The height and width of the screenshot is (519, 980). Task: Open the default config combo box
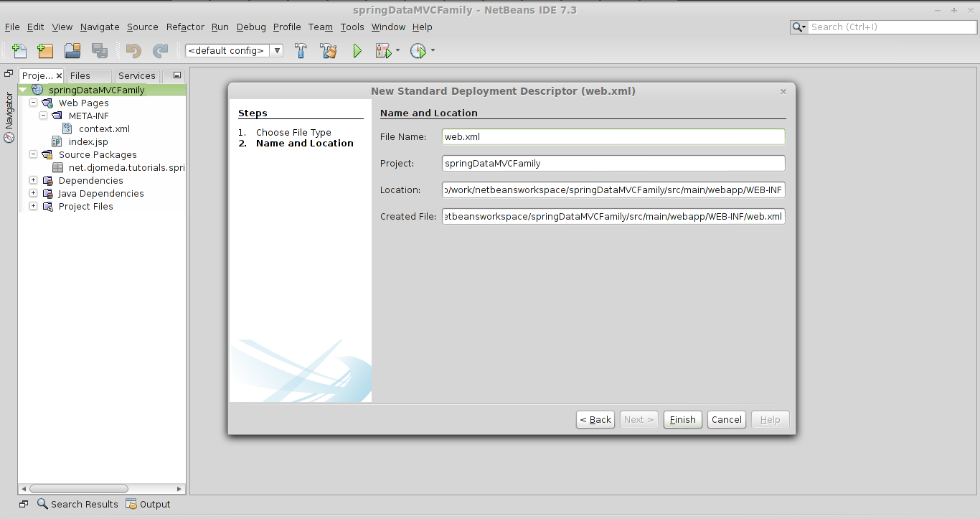click(234, 51)
